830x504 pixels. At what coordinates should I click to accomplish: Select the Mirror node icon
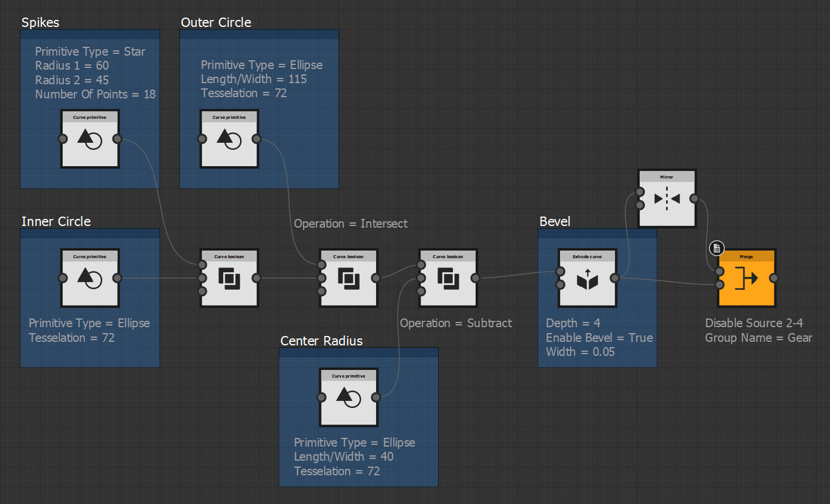click(667, 198)
